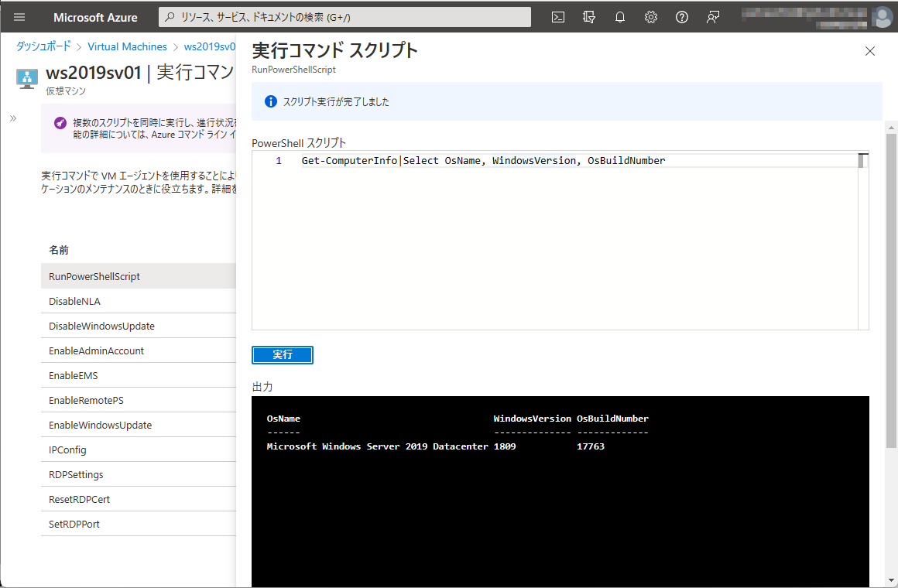Click the account avatar picture

pyautogui.click(x=881, y=16)
